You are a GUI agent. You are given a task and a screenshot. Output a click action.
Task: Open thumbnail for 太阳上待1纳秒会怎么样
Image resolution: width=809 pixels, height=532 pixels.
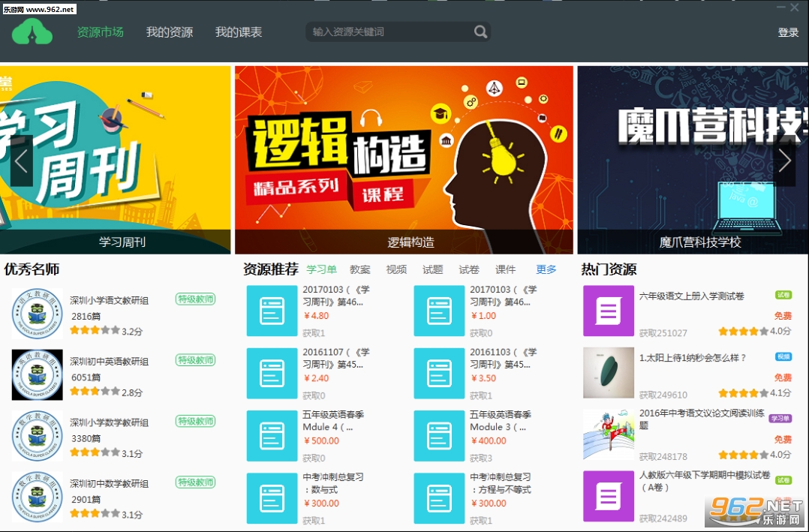[x=609, y=373]
